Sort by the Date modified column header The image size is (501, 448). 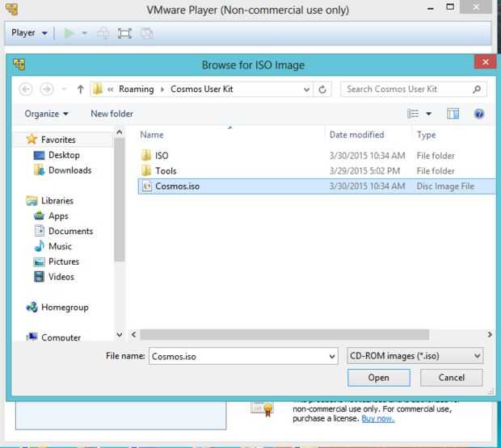click(356, 135)
